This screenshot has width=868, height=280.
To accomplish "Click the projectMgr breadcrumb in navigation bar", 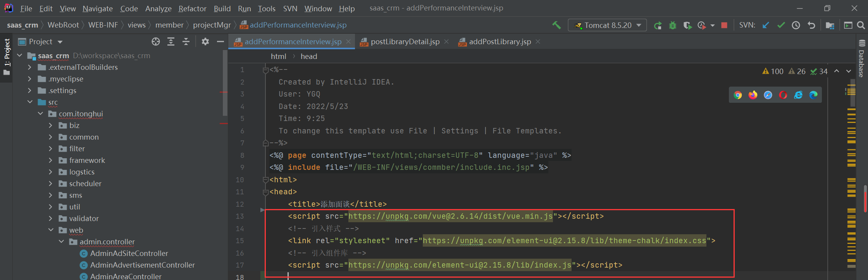I will (x=212, y=25).
